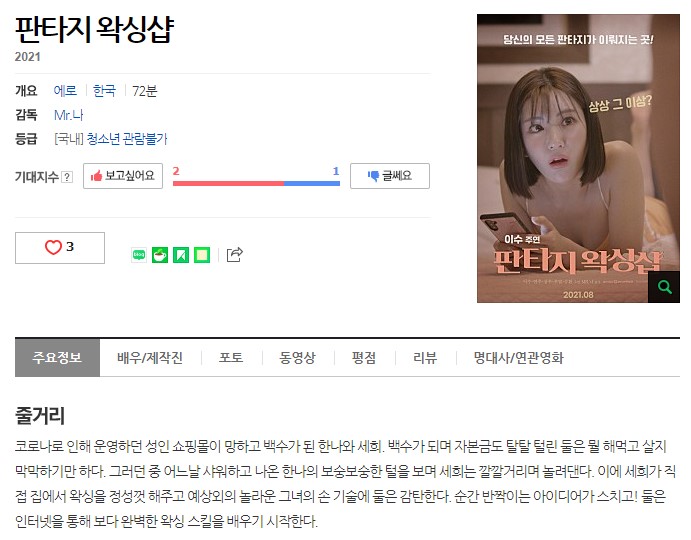Open the 배우/제작진 tab
Viewport: 691px width, 540px height.
(150, 358)
